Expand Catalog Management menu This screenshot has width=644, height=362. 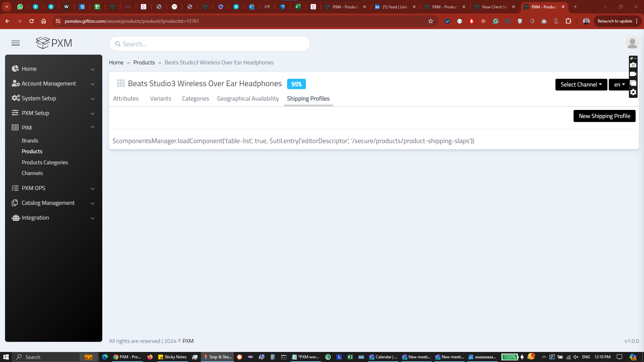[x=93, y=203]
